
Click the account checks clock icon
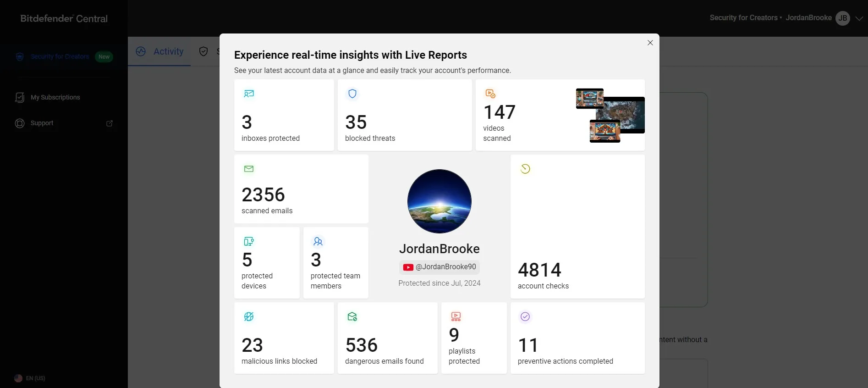(525, 169)
